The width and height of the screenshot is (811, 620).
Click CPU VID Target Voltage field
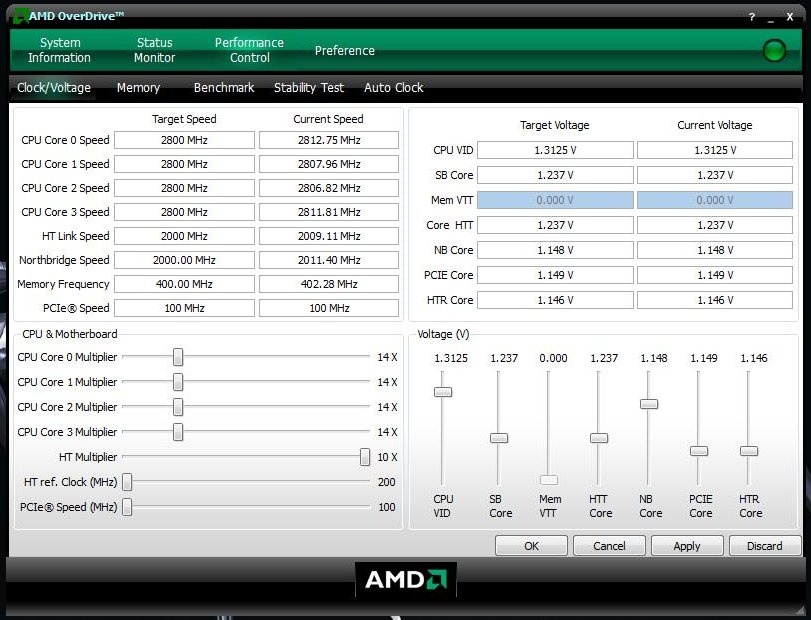pos(555,150)
